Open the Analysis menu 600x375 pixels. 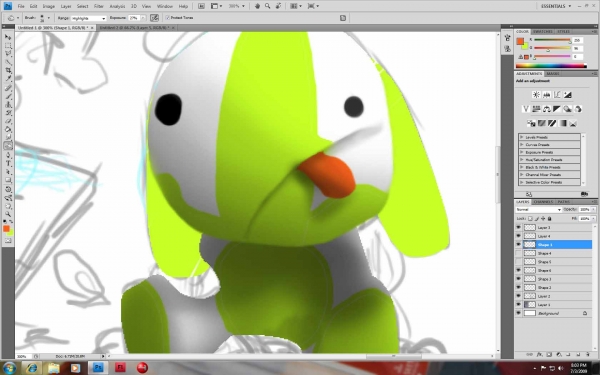(x=117, y=6)
